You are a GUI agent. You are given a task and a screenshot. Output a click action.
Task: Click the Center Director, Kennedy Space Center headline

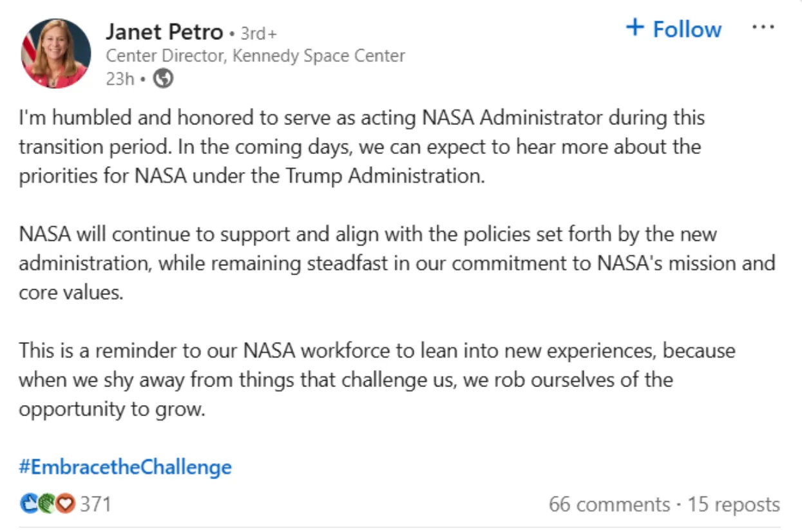pos(255,56)
